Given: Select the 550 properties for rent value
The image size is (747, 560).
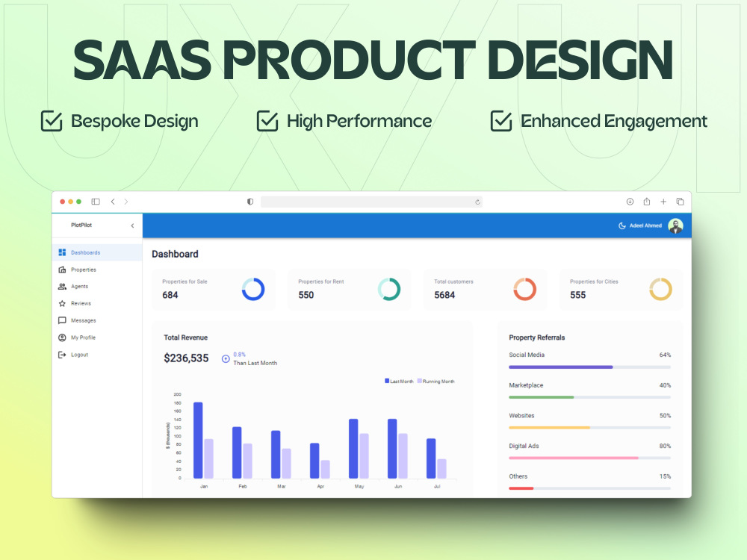Looking at the screenshot, I should [x=306, y=295].
